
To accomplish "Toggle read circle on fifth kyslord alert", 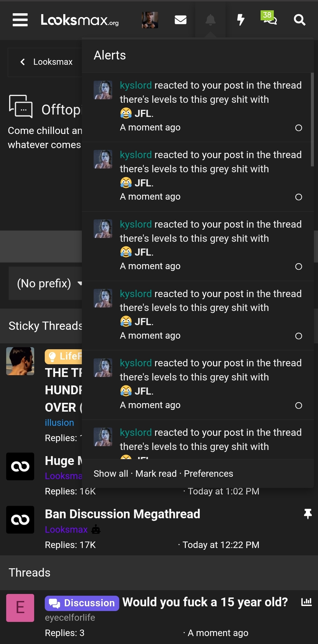I will tap(299, 405).
